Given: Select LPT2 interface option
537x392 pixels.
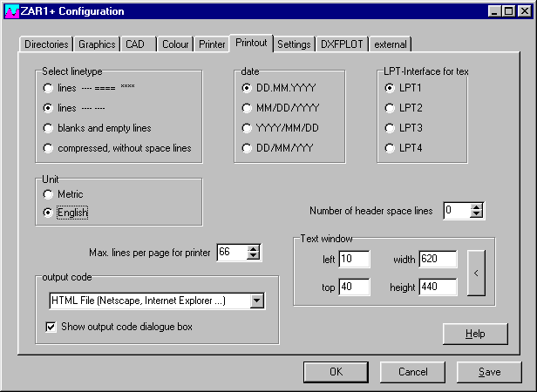Looking at the screenshot, I should click(389, 108).
